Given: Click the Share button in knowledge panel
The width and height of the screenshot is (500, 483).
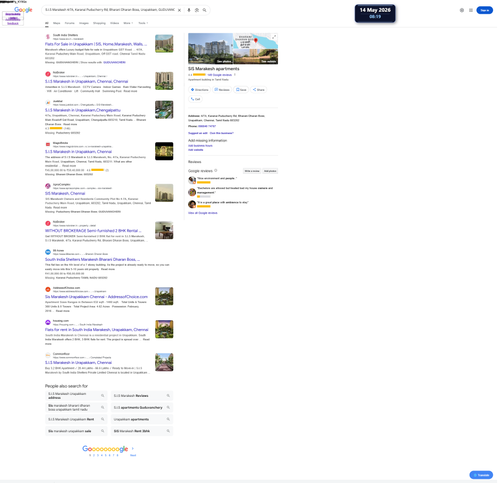Looking at the screenshot, I should point(258,90).
